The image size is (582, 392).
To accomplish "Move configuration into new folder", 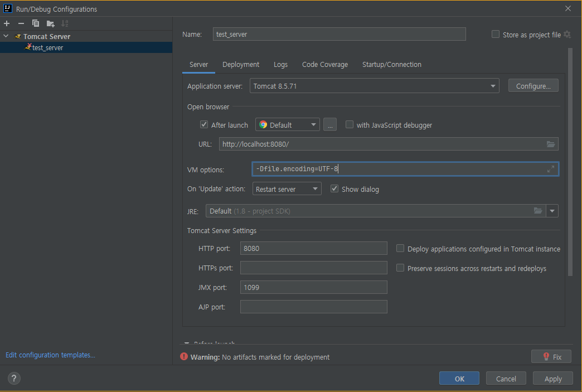I will (x=51, y=24).
